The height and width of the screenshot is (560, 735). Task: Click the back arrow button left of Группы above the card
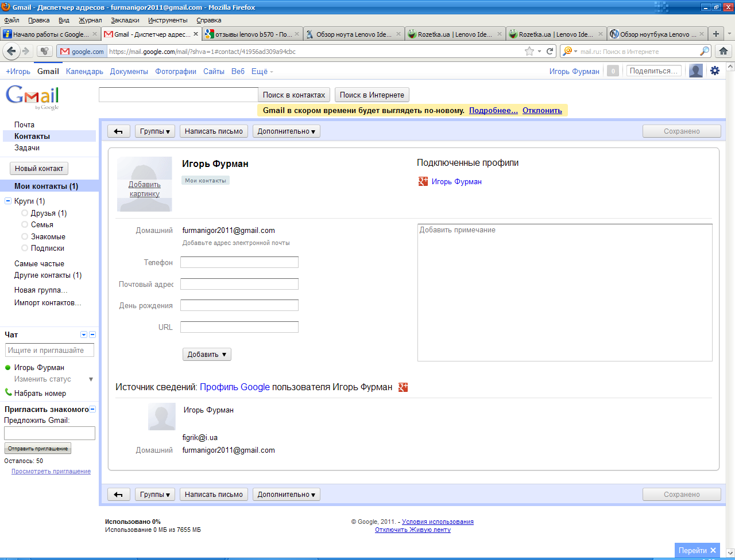pyautogui.click(x=119, y=131)
